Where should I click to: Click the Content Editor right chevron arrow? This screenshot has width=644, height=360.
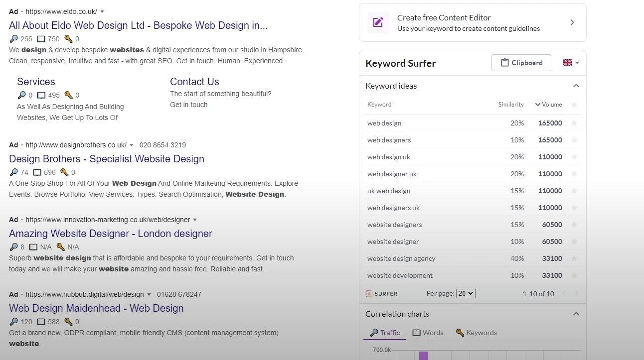[x=572, y=22]
